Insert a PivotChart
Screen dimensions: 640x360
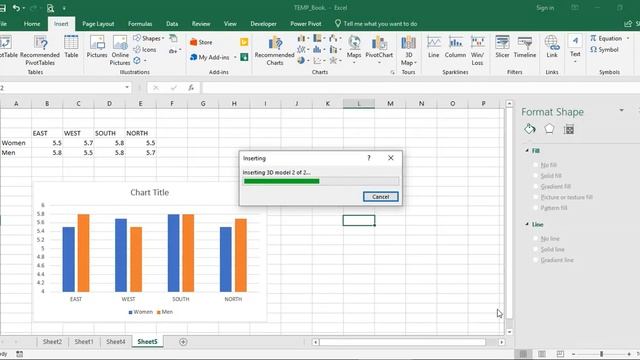(379, 49)
